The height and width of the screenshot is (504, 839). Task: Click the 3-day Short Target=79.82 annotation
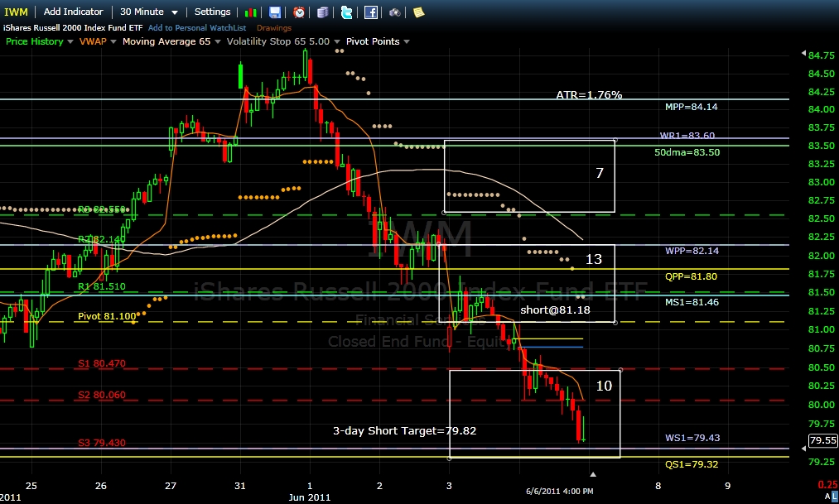pyautogui.click(x=404, y=431)
